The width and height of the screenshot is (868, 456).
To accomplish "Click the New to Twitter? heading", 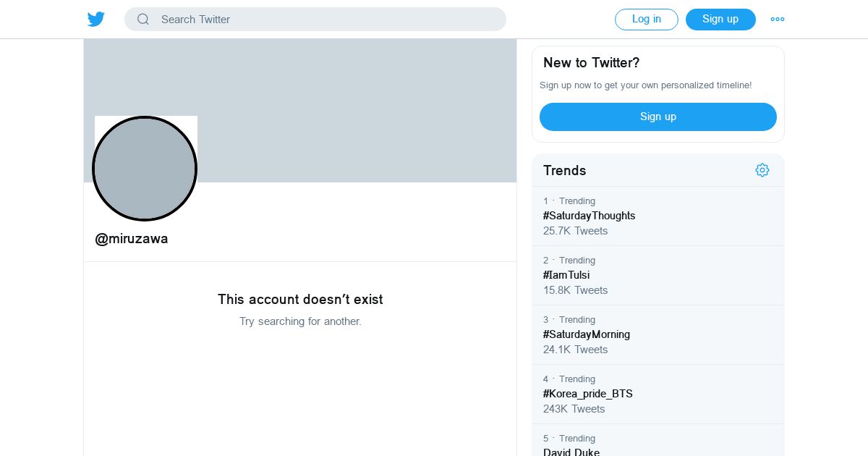I will (x=592, y=63).
